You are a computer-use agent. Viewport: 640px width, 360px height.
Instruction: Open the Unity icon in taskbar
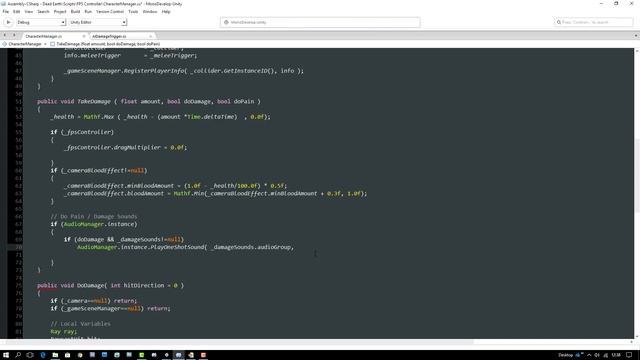(x=166, y=355)
